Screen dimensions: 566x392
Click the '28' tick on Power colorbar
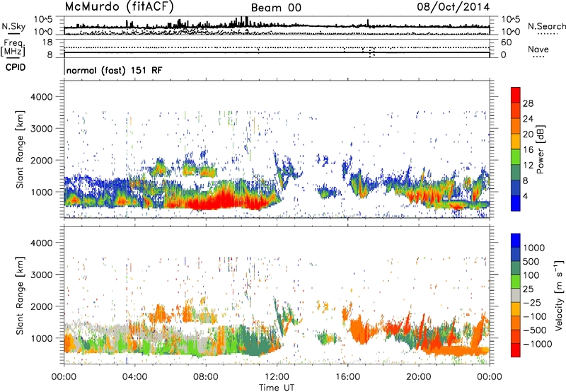528,103
